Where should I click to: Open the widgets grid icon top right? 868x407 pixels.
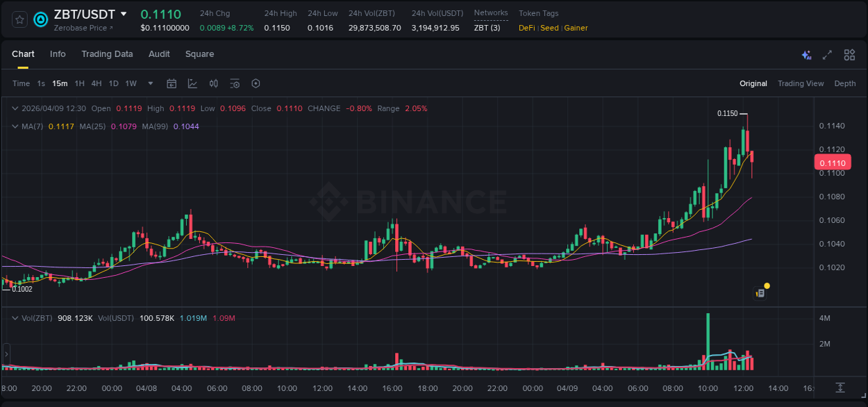[849, 54]
